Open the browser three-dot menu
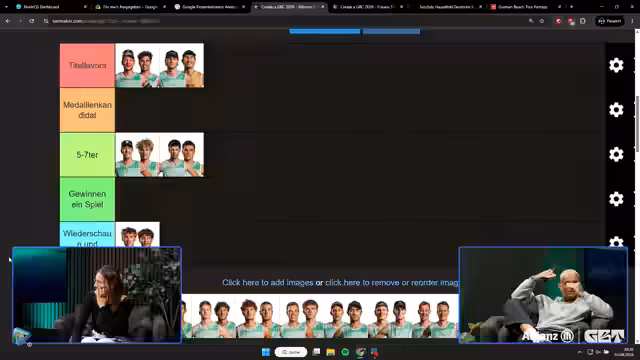 click(x=632, y=21)
